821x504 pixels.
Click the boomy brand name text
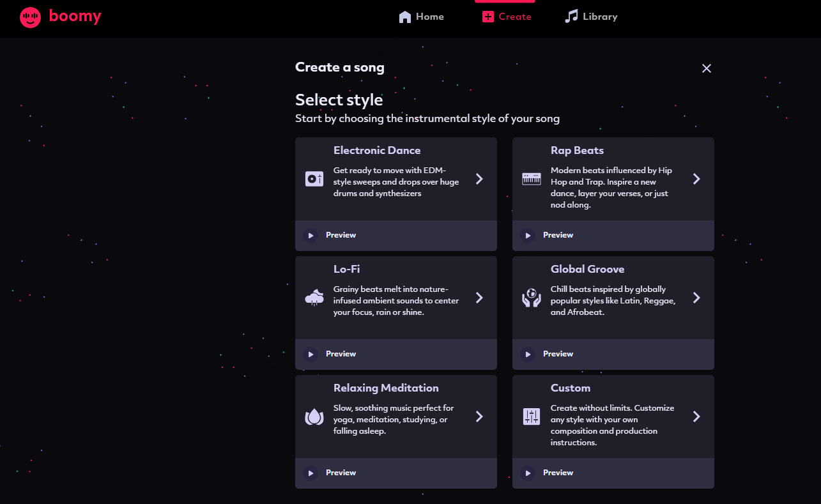[x=75, y=16]
